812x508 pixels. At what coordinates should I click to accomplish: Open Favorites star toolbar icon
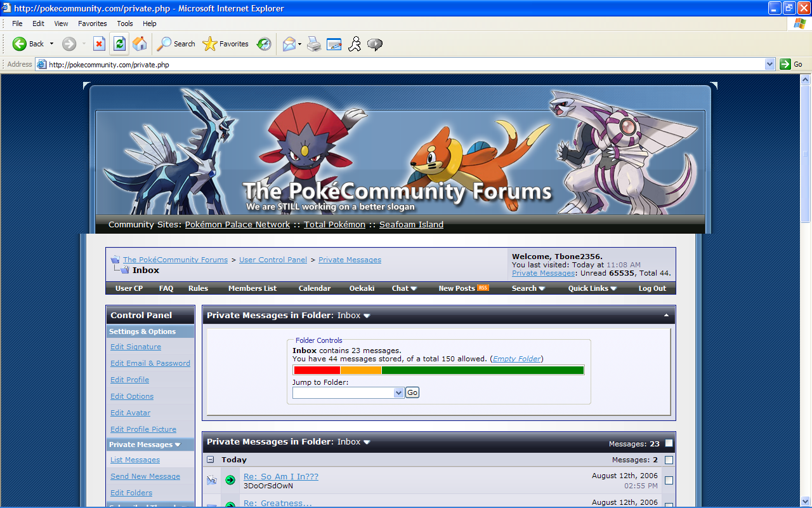click(209, 44)
